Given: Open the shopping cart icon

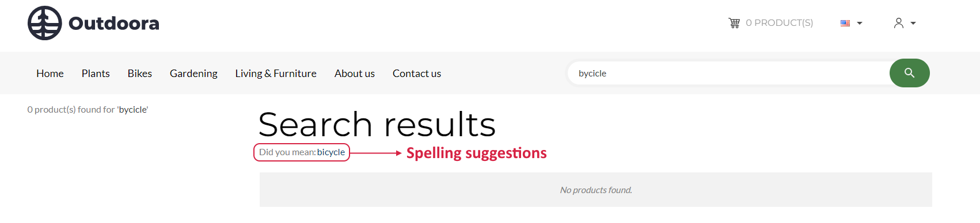Looking at the screenshot, I should pyautogui.click(x=734, y=23).
